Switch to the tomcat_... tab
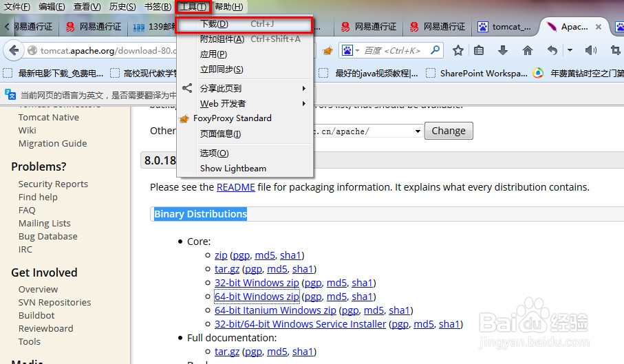This screenshot has height=364, width=624. [x=504, y=27]
